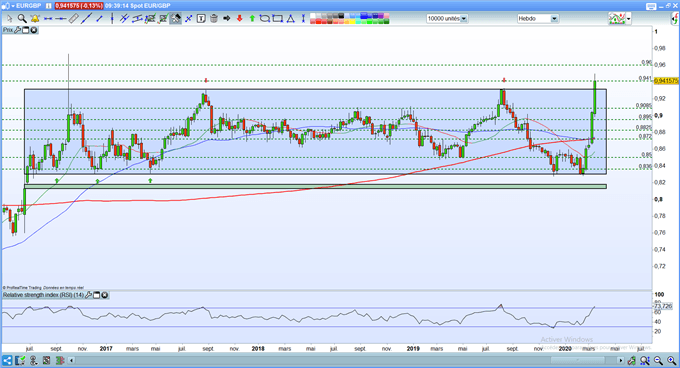This screenshot has width=680, height=368.
Task: Open the 10000 unités quantity dropdown
Action: pos(447,19)
